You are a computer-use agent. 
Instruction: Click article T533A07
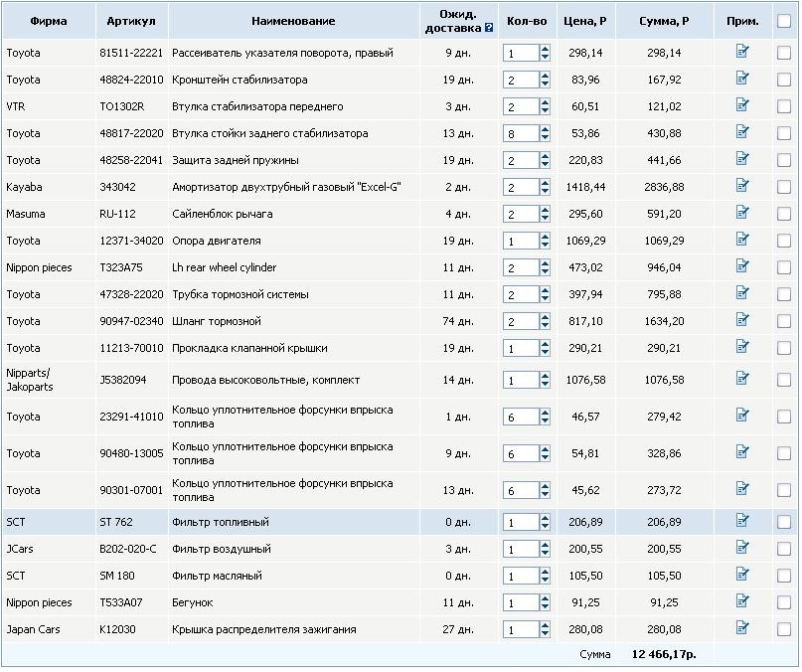(x=120, y=602)
